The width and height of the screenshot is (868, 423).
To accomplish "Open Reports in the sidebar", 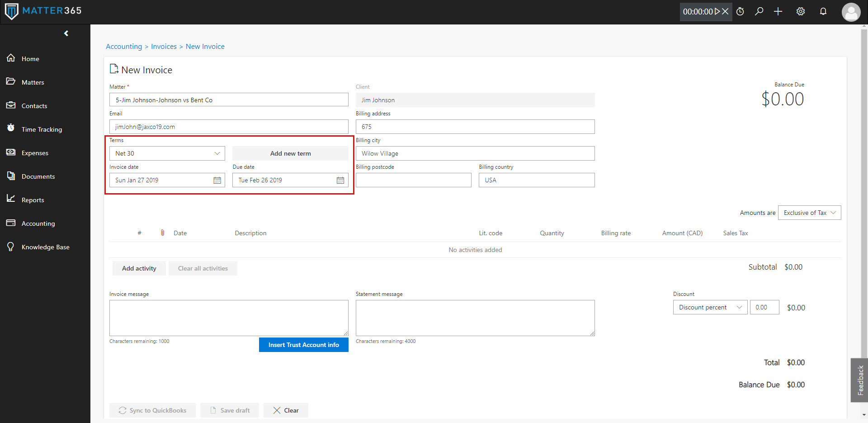I will coord(33,200).
